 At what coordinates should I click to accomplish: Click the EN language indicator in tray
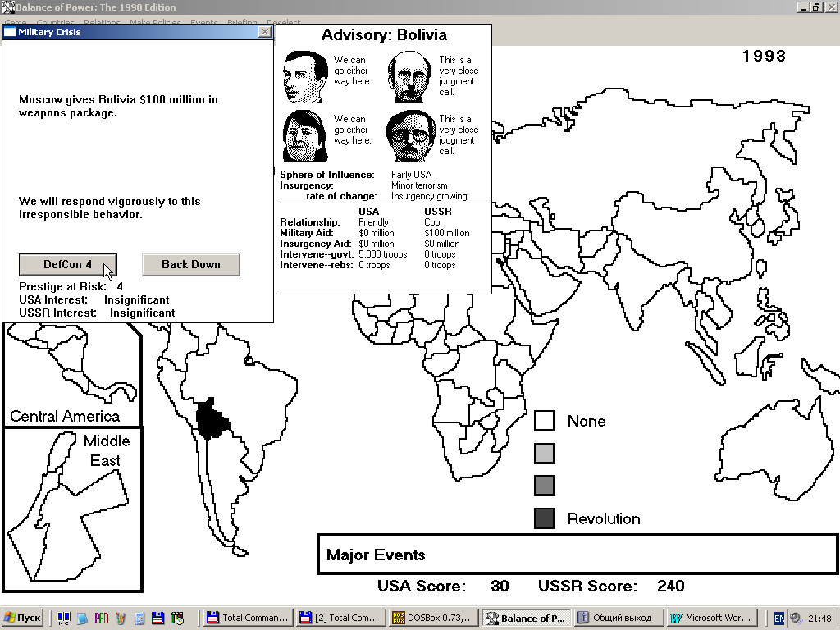point(779,619)
